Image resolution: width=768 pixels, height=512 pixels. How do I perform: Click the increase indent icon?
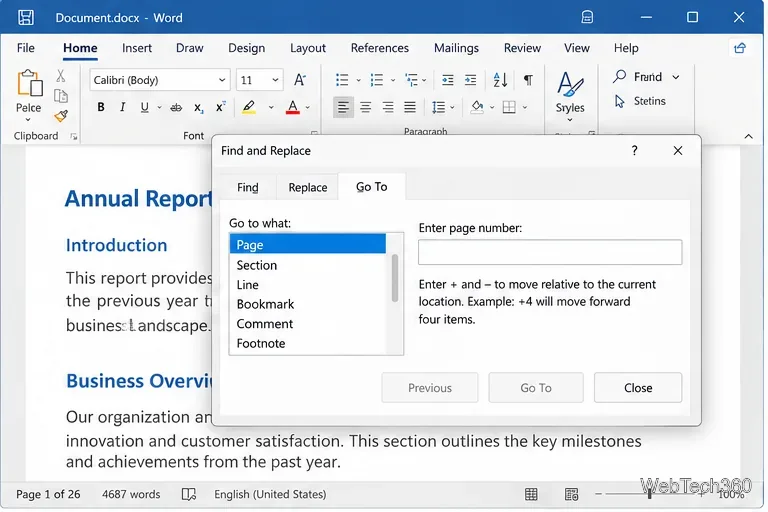tap(470, 80)
